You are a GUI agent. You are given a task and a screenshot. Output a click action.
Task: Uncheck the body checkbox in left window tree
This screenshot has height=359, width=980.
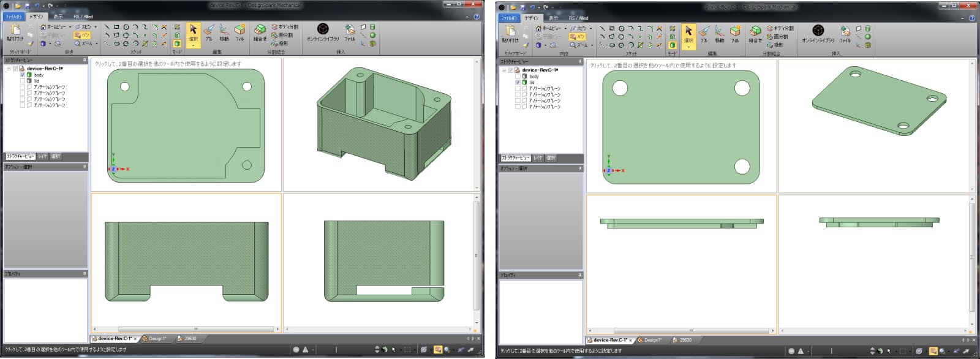[x=23, y=75]
